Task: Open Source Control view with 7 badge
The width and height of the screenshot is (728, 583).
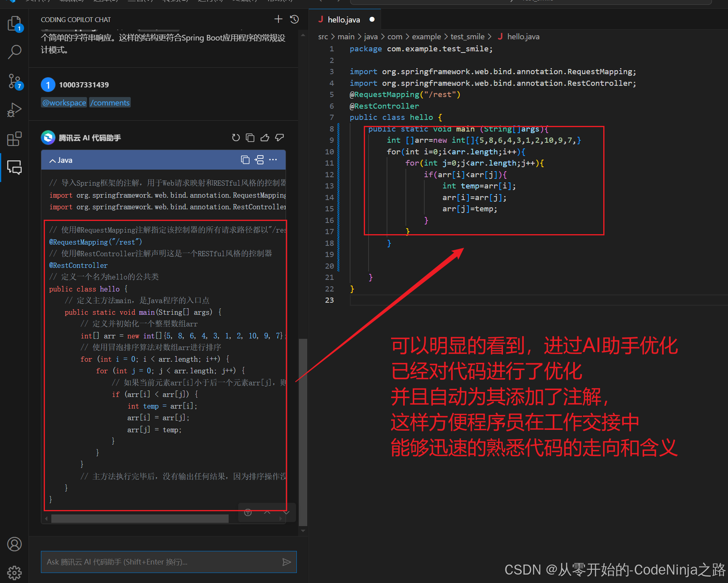Action: click(x=15, y=81)
